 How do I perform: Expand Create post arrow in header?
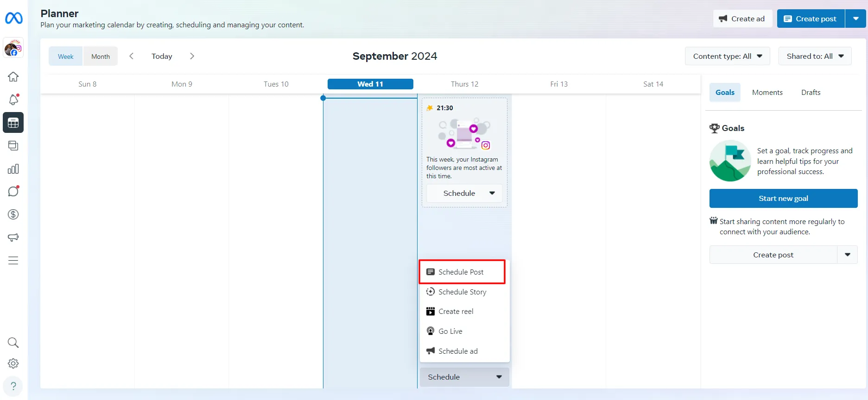pos(856,19)
